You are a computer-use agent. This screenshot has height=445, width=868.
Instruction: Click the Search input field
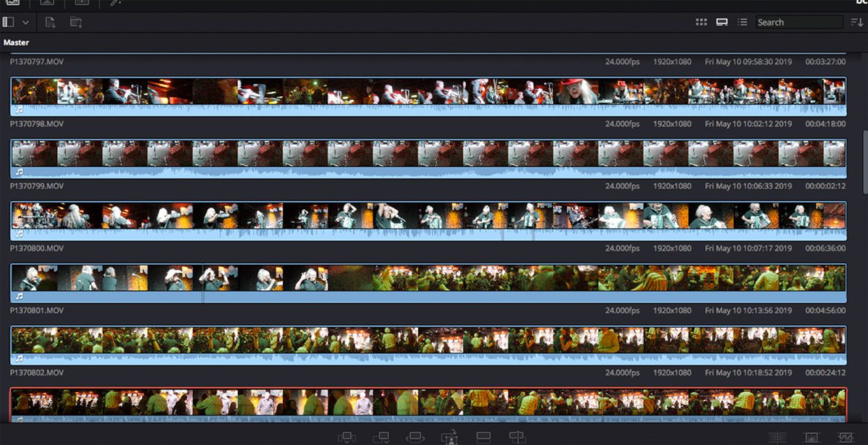point(799,22)
